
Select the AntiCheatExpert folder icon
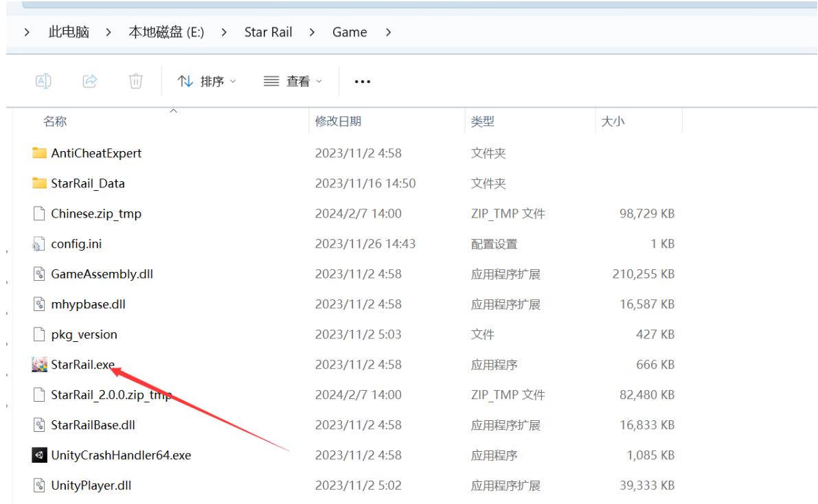tap(39, 153)
